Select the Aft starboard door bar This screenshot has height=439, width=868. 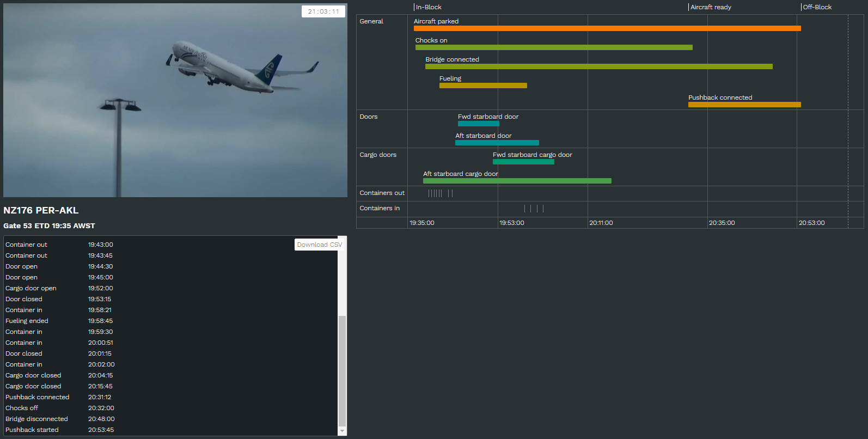[497, 143]
